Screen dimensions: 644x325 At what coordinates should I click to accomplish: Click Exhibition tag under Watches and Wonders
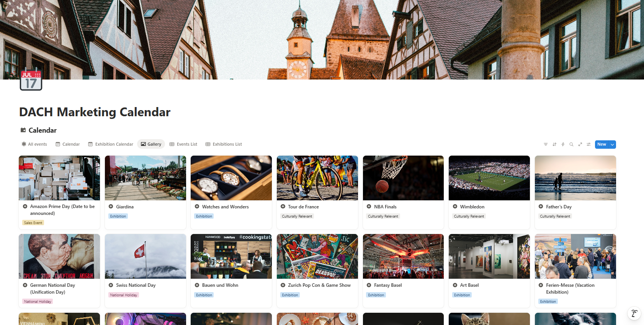[204, 216]
